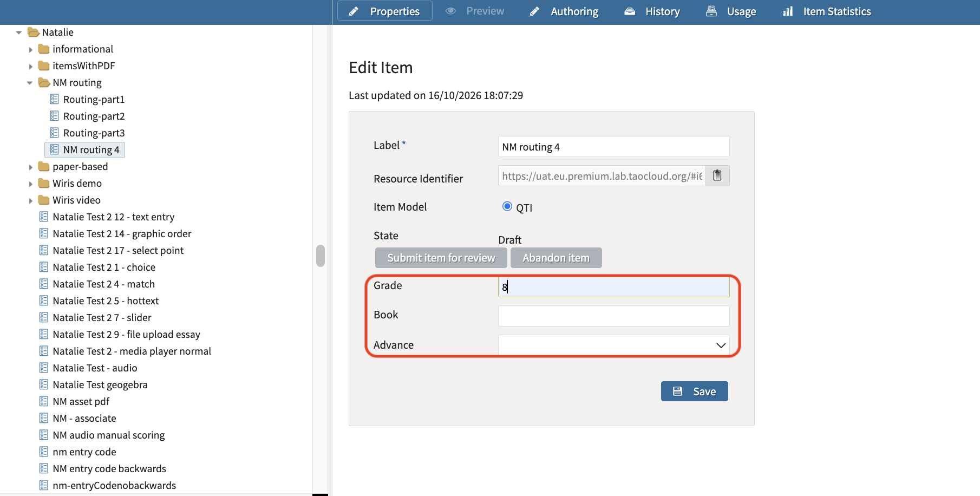This screenshot has width=980, height=496.
Task: Click the Natalie Test geogebra item icon
Action: [44, 384]
